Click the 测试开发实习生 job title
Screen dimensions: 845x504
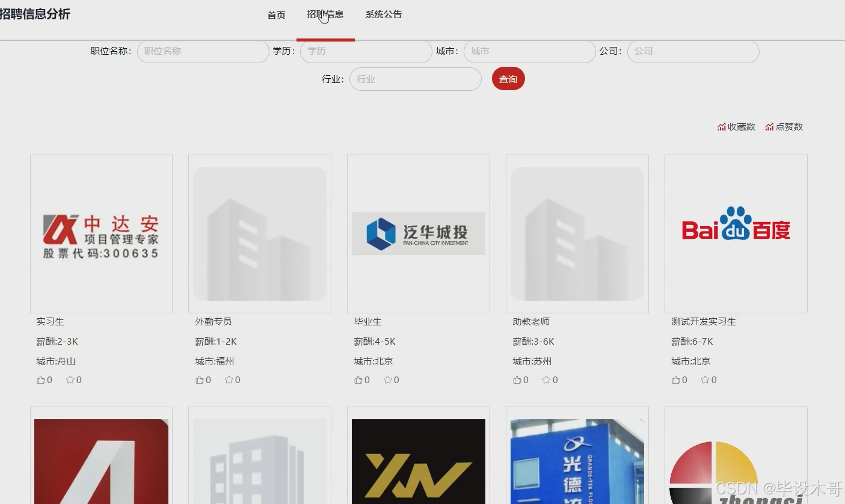pos(704,322)
